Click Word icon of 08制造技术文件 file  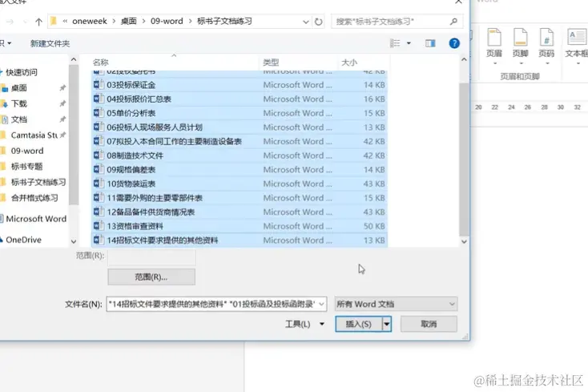[x=99, y=156]
